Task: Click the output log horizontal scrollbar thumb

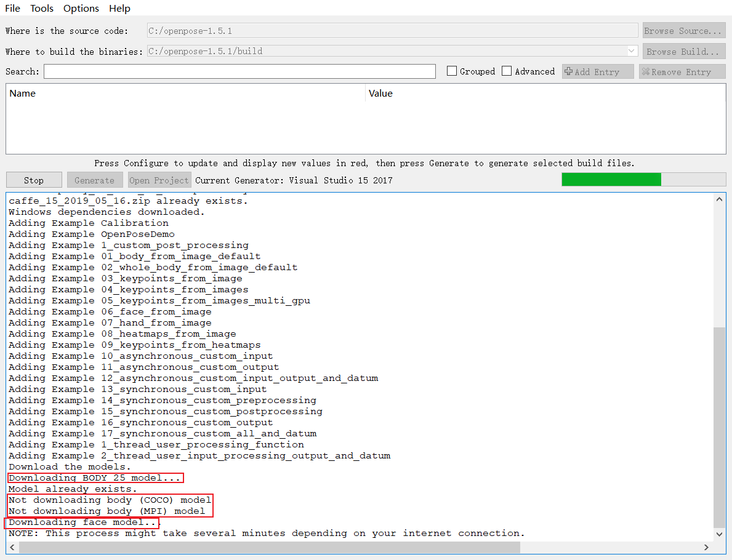Action: point(270,547)
